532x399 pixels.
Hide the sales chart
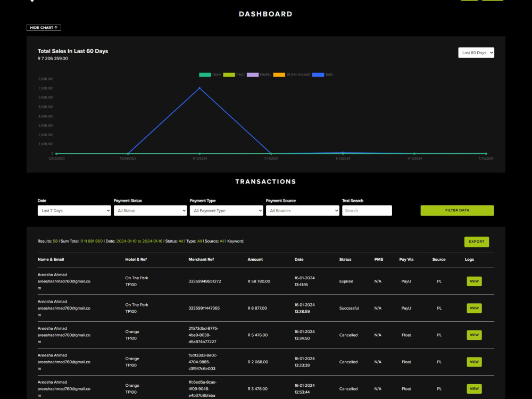click(44, 28)
